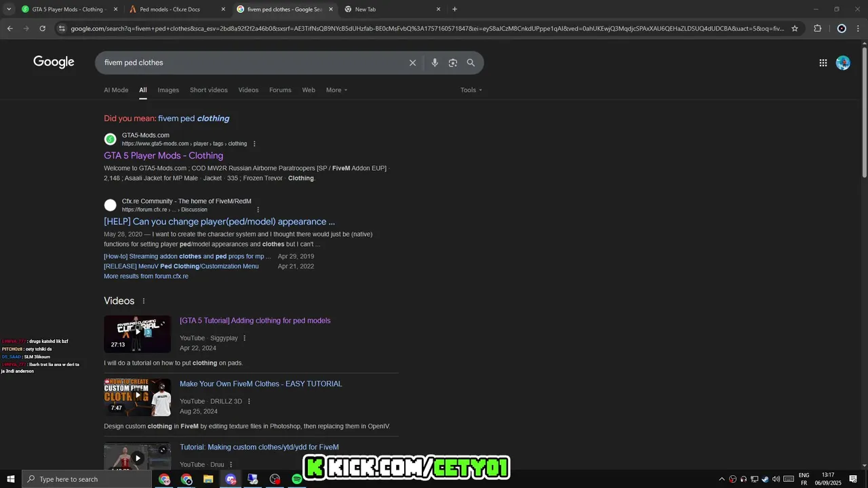Viewport: 868px width, 488px height.
Task: Click the Chrome address bar URL
Action: click(x=427, y=28)
